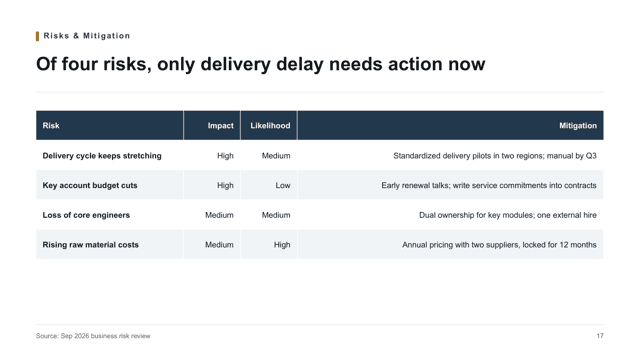Select the Rising raw material costs cell
Screen dimensions: 640x360
(91, 245)
